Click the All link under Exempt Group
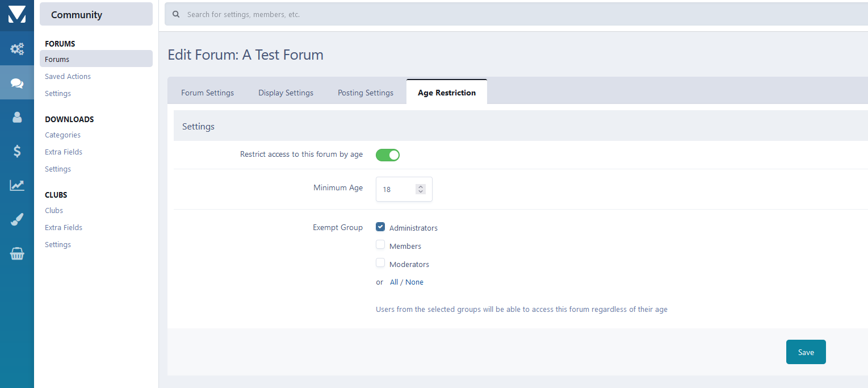This screenshot has width=868, height=388. [394, 282]
